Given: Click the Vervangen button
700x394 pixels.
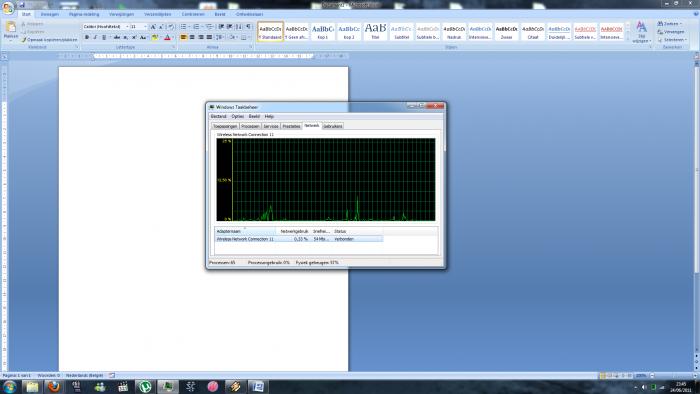Looking at the screenshot, I should coord(671,32).
